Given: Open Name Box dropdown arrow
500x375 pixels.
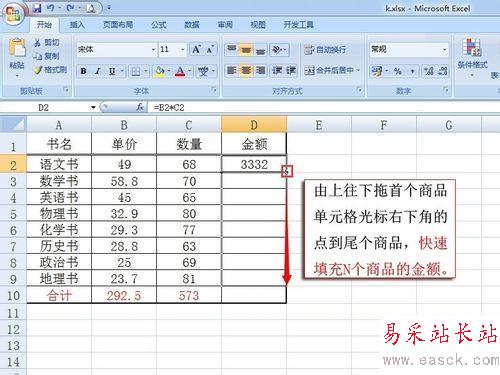Looking at the screenshot, I should click(x=93, y=107).
